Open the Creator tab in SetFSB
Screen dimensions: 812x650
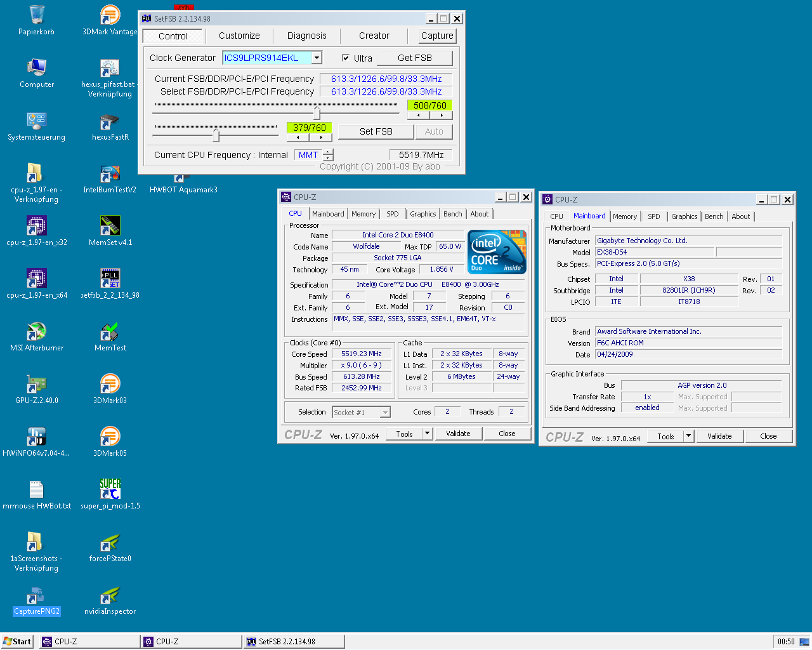[x=374, y=36]
